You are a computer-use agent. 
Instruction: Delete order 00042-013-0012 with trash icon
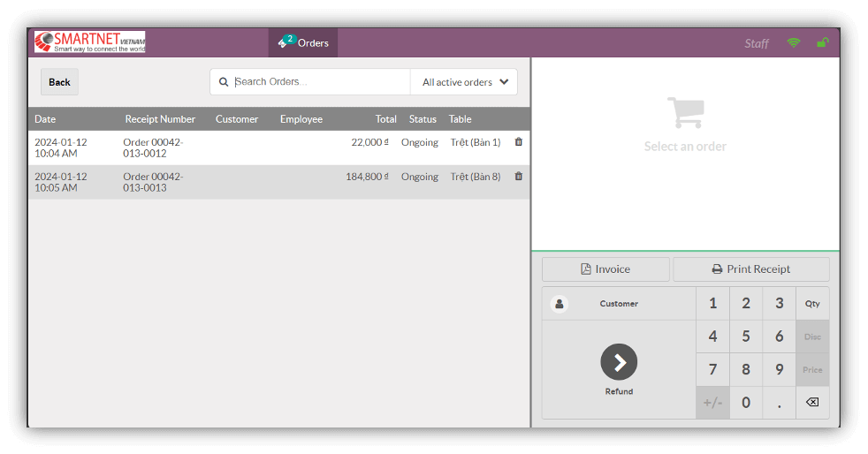[519, 142]
